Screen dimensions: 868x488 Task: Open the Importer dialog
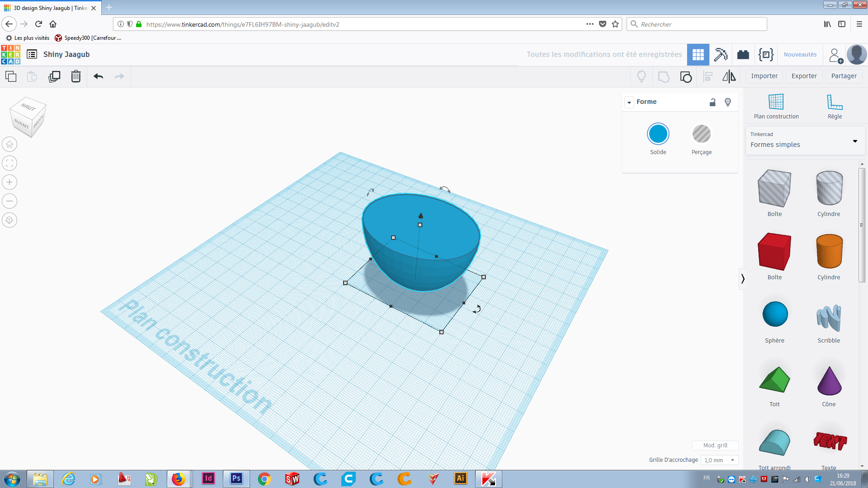click(x=764, y=76)
